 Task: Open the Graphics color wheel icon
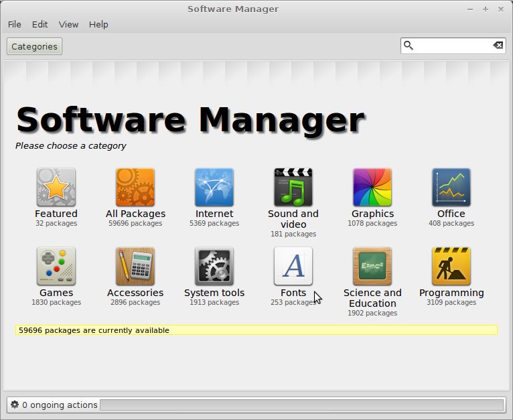click(372, 187)
